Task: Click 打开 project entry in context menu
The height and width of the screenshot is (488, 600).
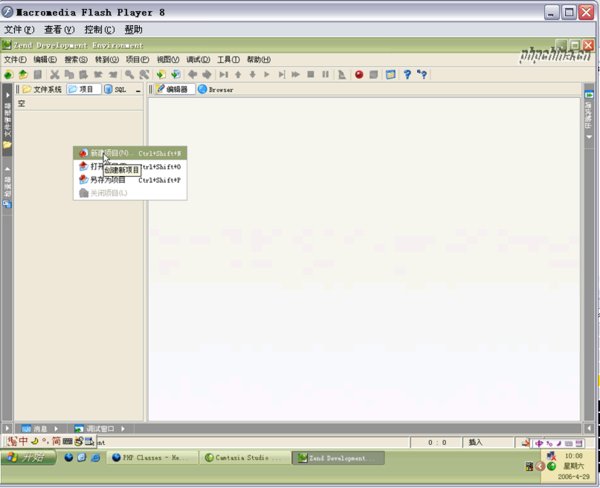Action: click(130, 166)
